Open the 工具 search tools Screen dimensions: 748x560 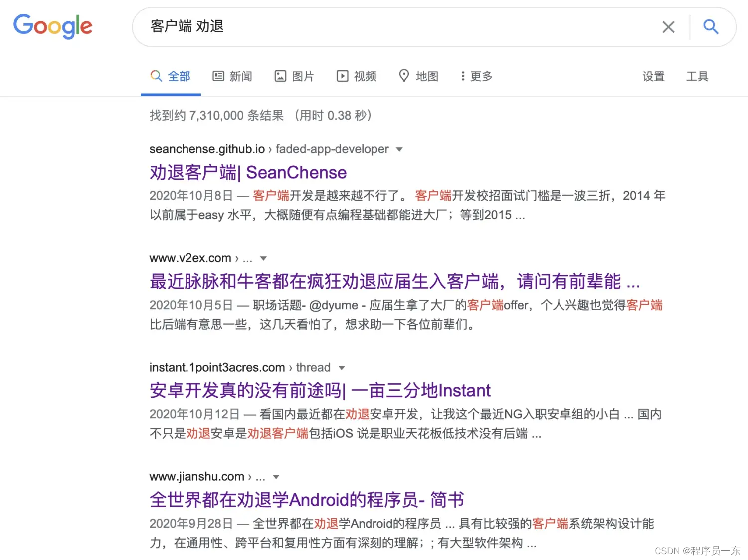(x=697, y=76)
